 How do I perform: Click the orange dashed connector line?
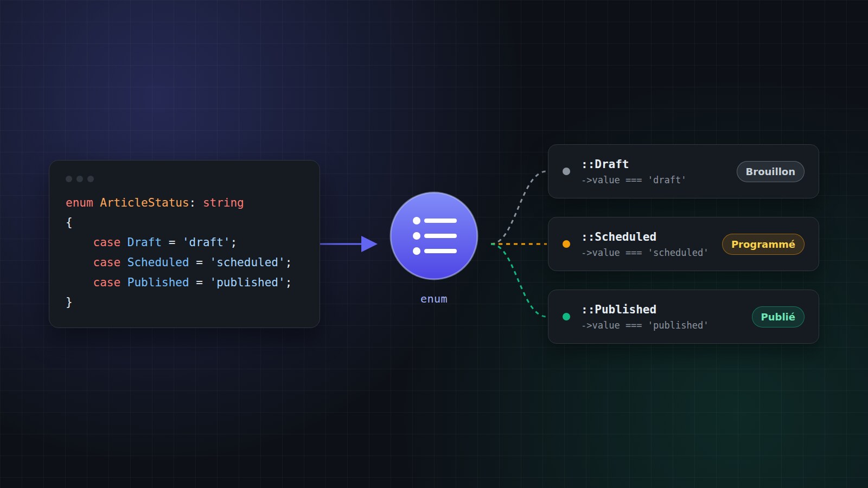pos(520,244)
